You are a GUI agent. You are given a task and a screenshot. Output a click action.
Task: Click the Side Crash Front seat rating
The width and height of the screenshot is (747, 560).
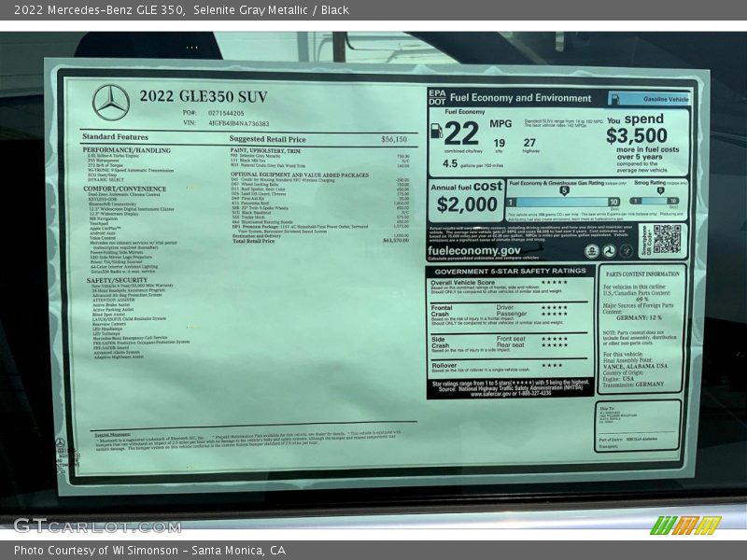554,339
